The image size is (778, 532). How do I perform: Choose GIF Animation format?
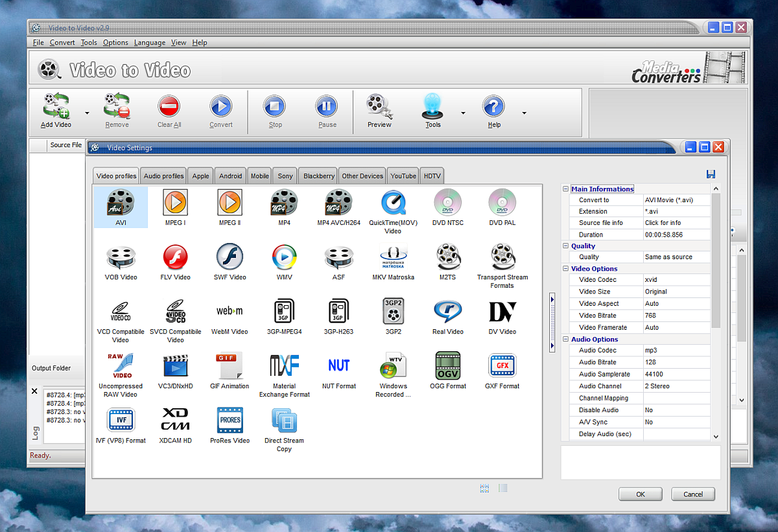point(230,371)
